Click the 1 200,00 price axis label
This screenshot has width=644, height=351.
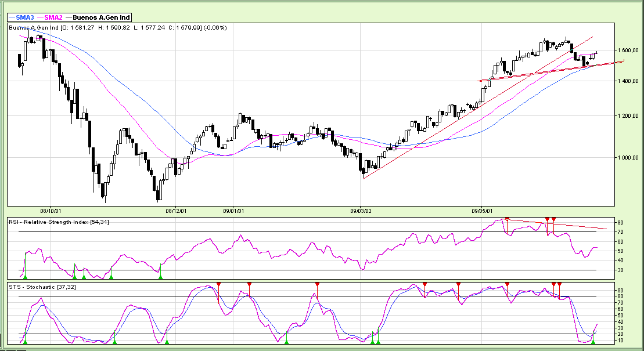628,116
